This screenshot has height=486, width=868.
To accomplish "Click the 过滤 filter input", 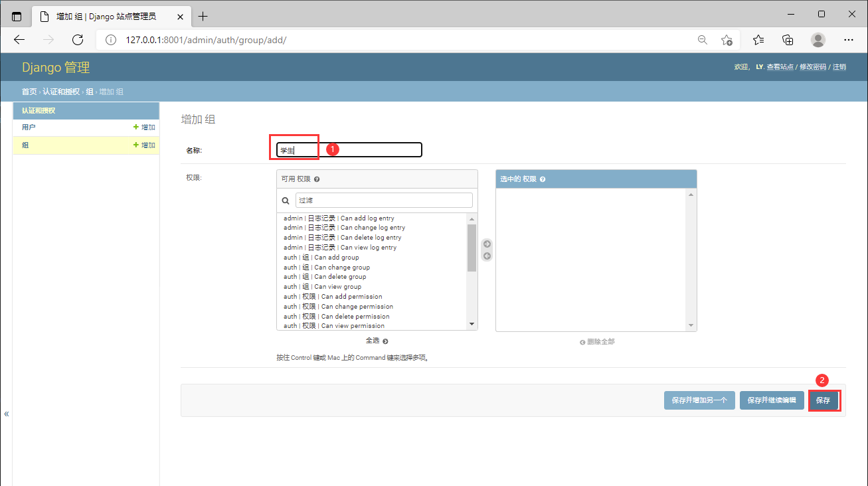I will click(384, 200).
